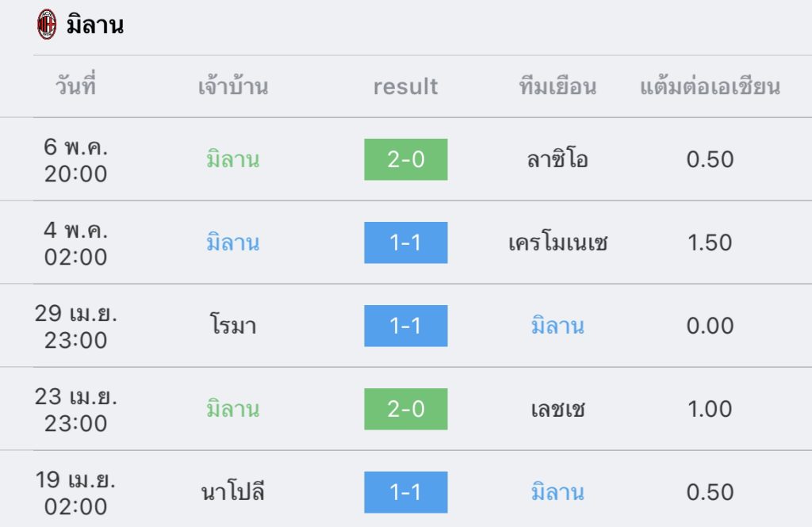Image resolution: width=812 pixels, height=527 pixels.
Task: Select the เจ้าบ้าน column header
Action: [233, 86]
